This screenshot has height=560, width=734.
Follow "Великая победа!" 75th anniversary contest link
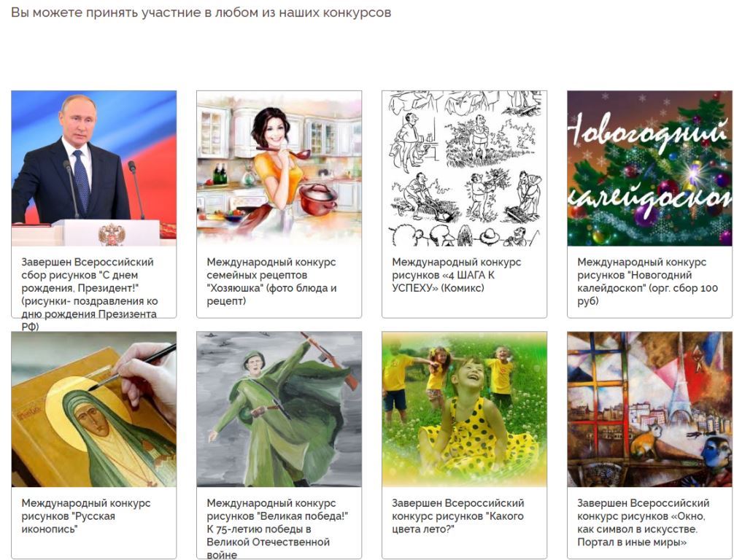(277, 529)
